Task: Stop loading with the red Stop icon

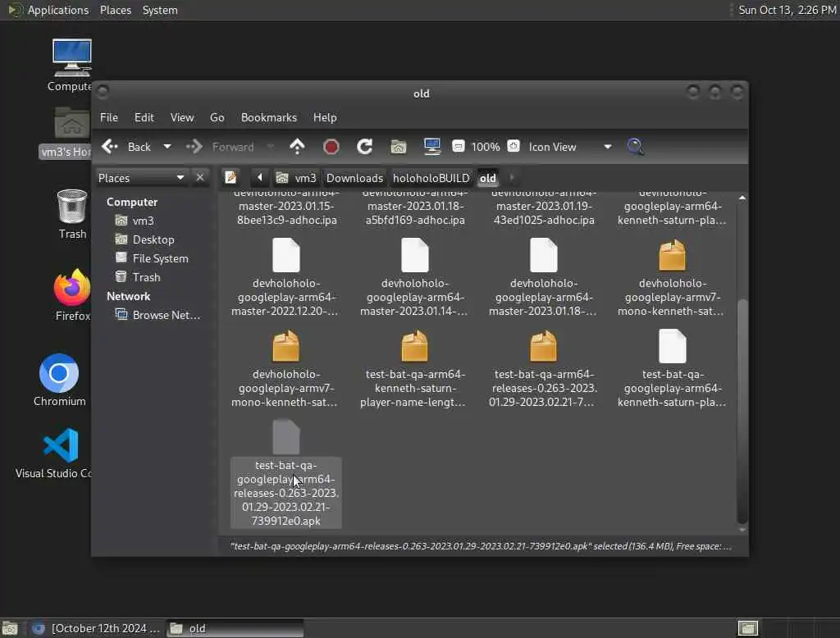Action: (331, 147)
